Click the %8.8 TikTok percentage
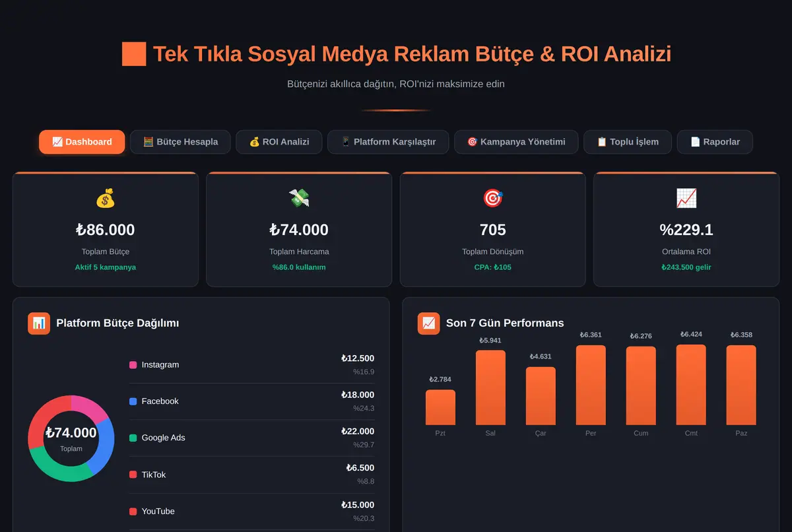 click(366, 481)
